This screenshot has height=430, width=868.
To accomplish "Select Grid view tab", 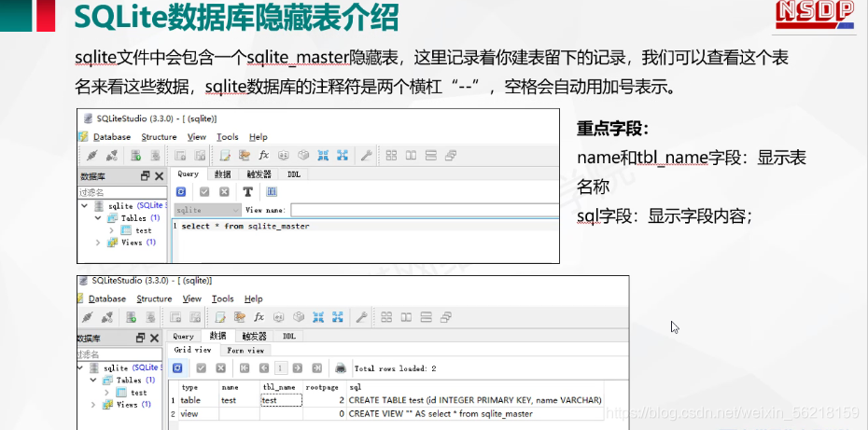I will coord(192,350).
